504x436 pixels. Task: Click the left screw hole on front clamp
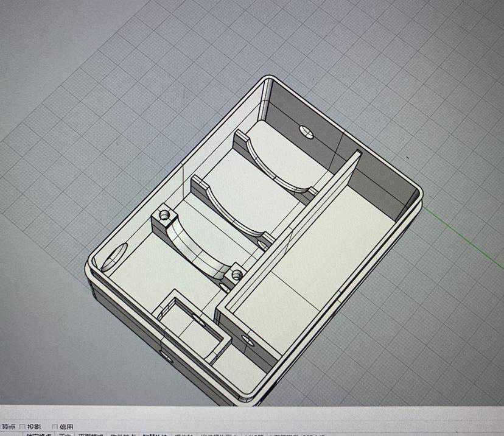point(163,215)
